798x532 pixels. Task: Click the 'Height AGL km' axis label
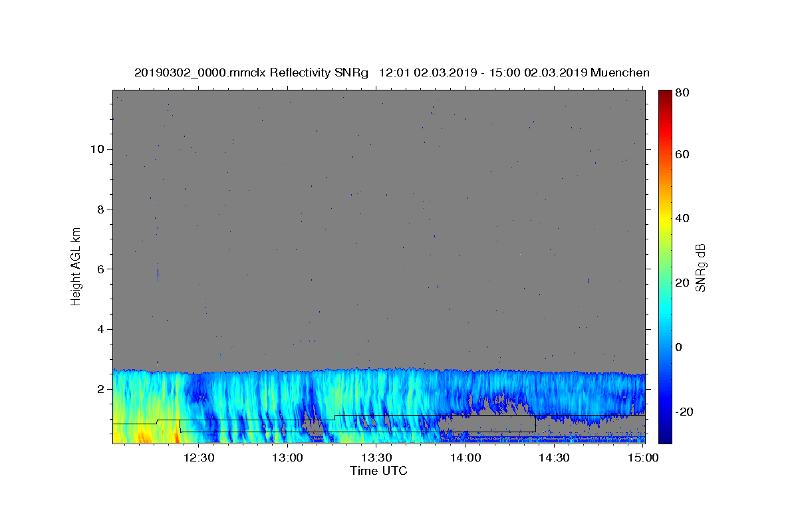pos(76,267)
